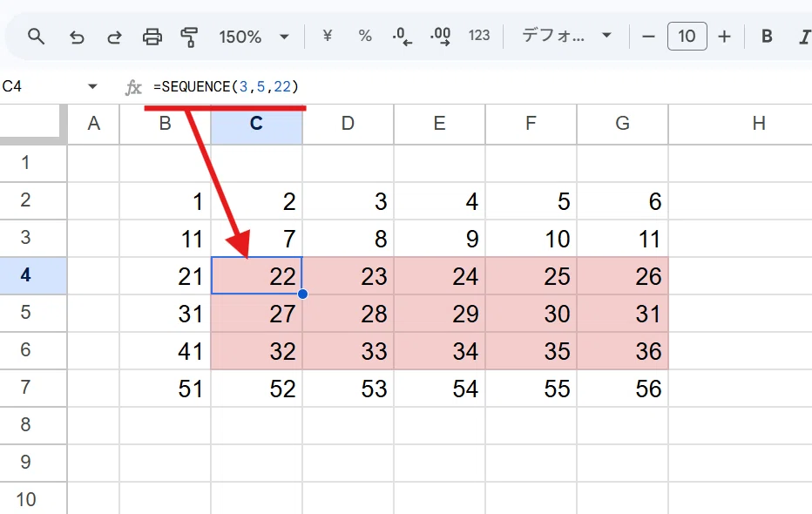This screenshot has height=514, width=812.
Task: Select row 7 header
Action: pyautogui.click(x=33, y=388)
